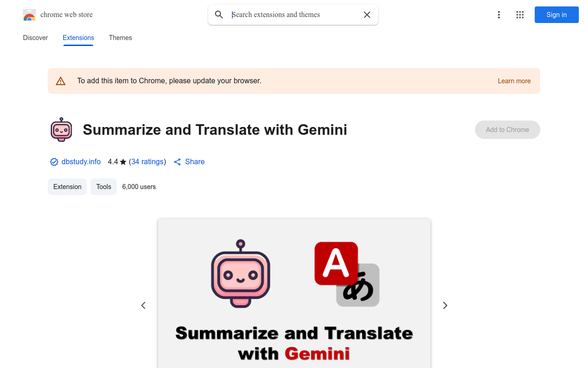Viewport: 588px width, 368px height.
Task: Select the Tools category chip
Action: tap(104, 187)
